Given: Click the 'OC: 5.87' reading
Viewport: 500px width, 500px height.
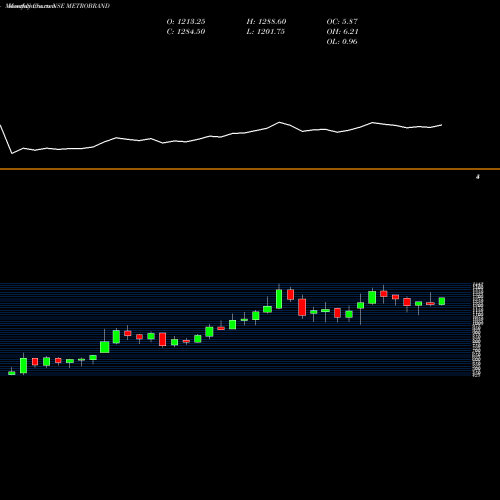Looking at the screenshot, I should pyautogui.click(x=342, y=22).
